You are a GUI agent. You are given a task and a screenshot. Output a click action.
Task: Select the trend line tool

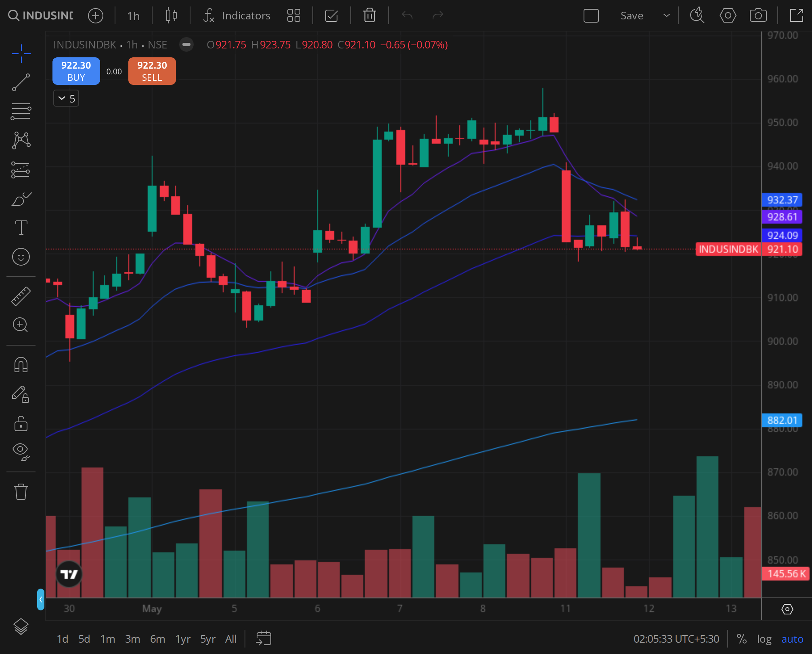pos(21,82)
